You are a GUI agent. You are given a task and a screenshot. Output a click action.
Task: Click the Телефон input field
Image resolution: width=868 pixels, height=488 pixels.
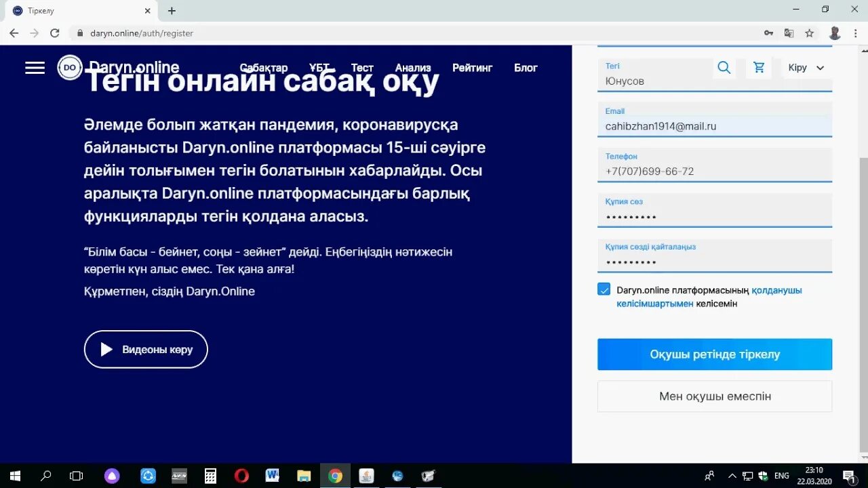click(715, 165)
